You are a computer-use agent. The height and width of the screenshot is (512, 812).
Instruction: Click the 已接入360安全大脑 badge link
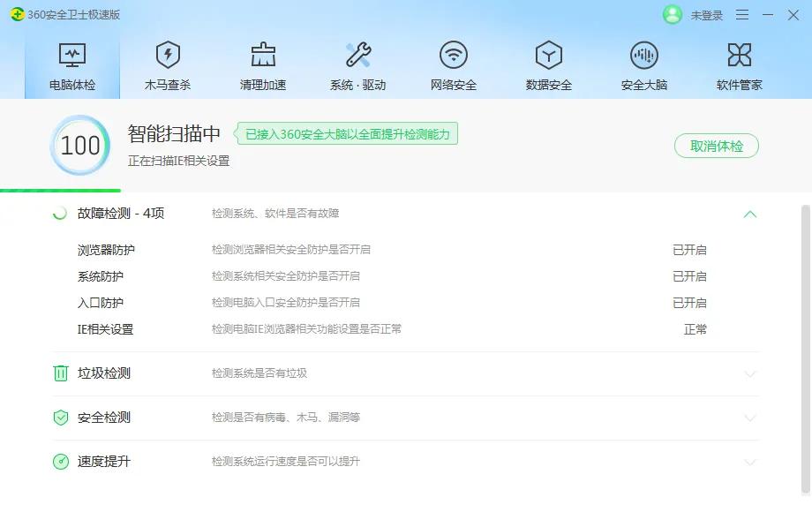(x=349, y=134)
